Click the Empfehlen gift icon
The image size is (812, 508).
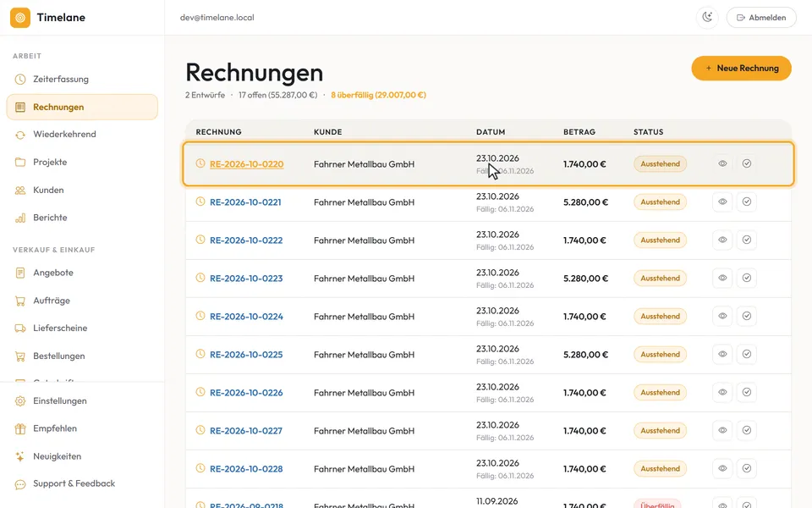click(20, 428)
